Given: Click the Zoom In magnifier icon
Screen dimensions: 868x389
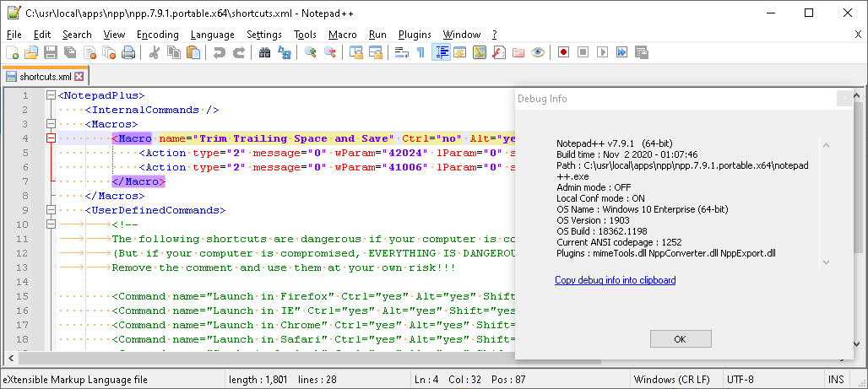Looking at the screenshot, I should click(310, 52).
